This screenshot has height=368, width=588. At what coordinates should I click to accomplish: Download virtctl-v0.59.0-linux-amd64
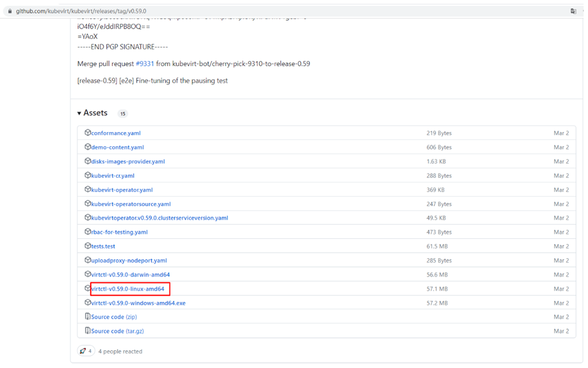point(127,289)
